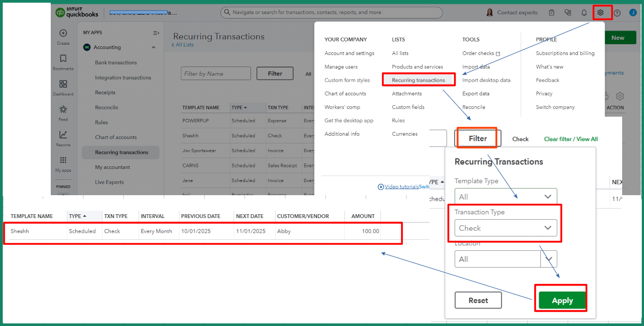Click Clear filter / View All link
Image resolution: width=644 pixels, height=326 pixels.
click(570, 139)
